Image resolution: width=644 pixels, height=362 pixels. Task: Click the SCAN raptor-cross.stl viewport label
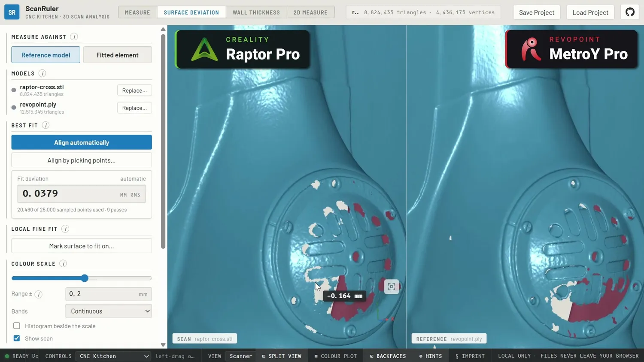205,339
